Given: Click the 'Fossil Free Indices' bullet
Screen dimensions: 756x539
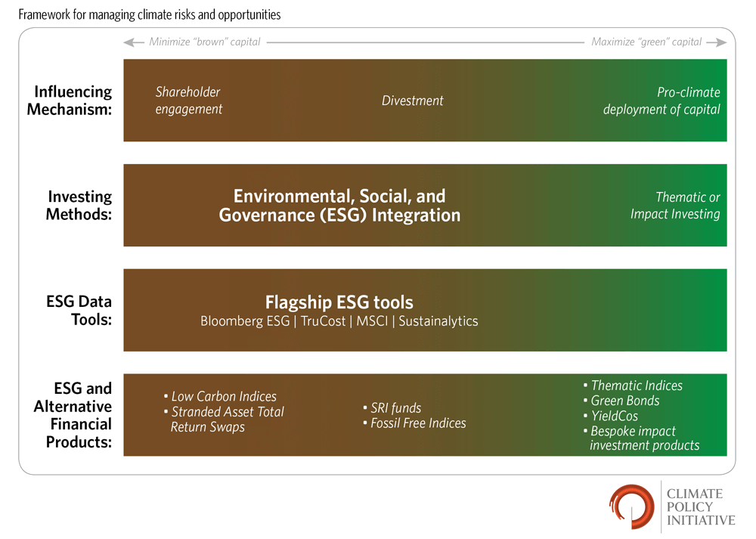Looking at the screenshot, I should [414, 423].
